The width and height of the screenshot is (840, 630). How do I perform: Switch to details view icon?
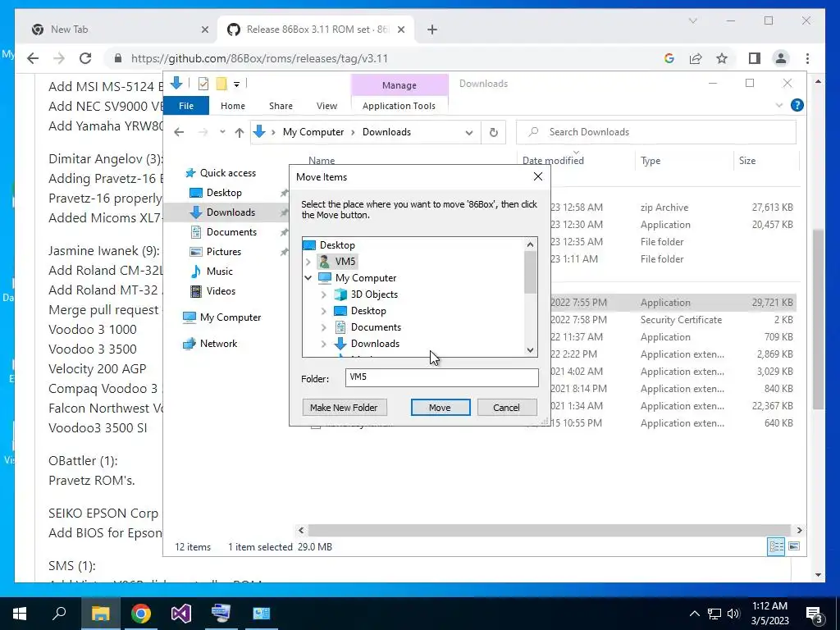tap(776, 546)
